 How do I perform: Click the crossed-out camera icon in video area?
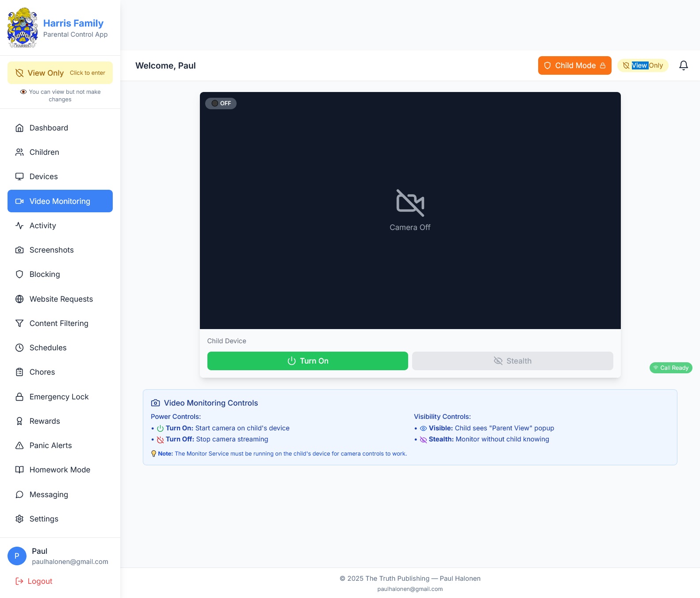click(410, 203)
